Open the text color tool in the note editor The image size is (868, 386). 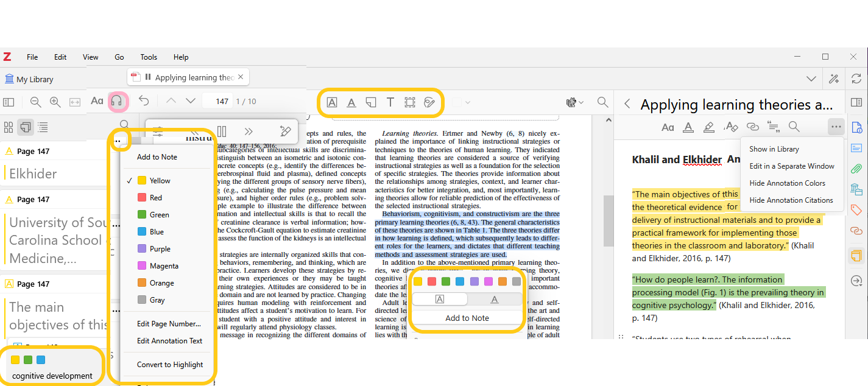click(x=688, y=127)
